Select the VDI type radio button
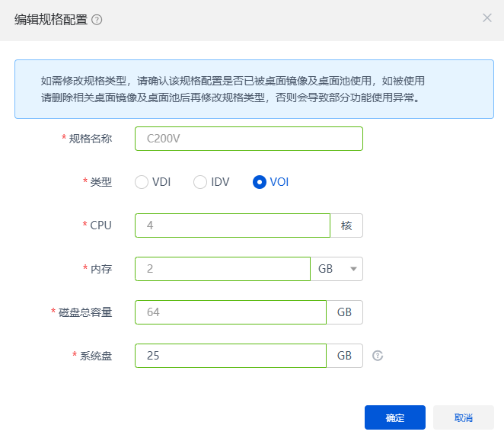The width and height of the screenshot is (504, 438). (x=142, y=182)
